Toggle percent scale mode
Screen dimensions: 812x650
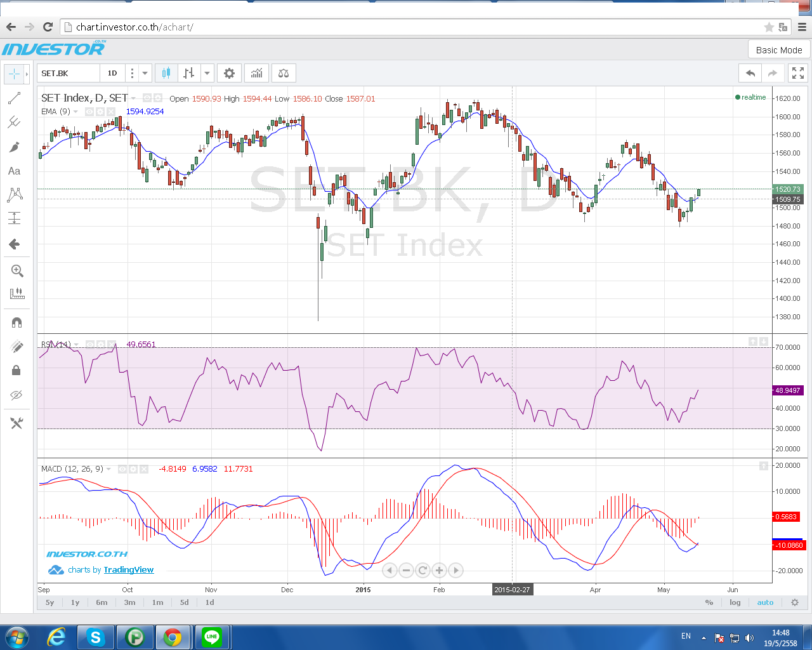click(709, 602)
